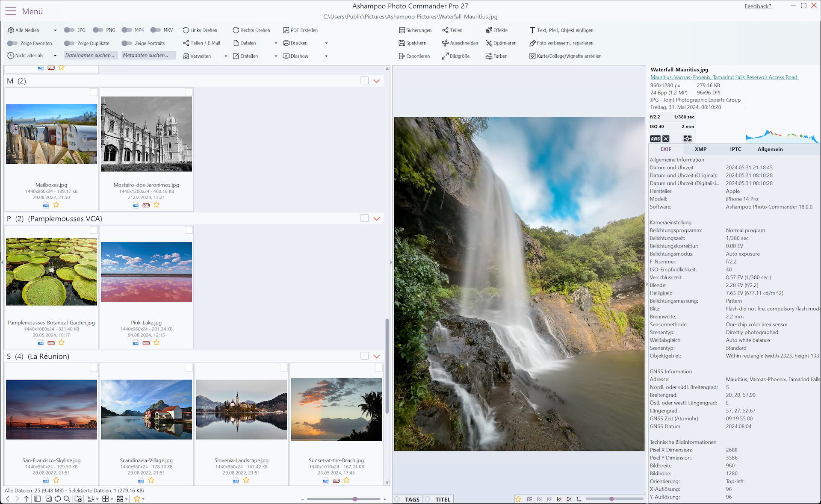The width and height of the screenshot is (821, 504).
Task: Click the star rating icon below the preview
Action: point(518,499)
